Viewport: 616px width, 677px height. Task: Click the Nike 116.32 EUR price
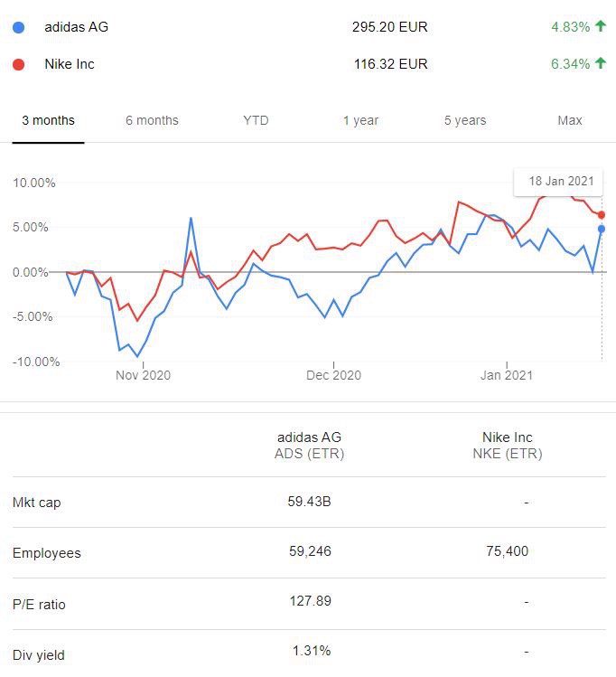[389, 64]
